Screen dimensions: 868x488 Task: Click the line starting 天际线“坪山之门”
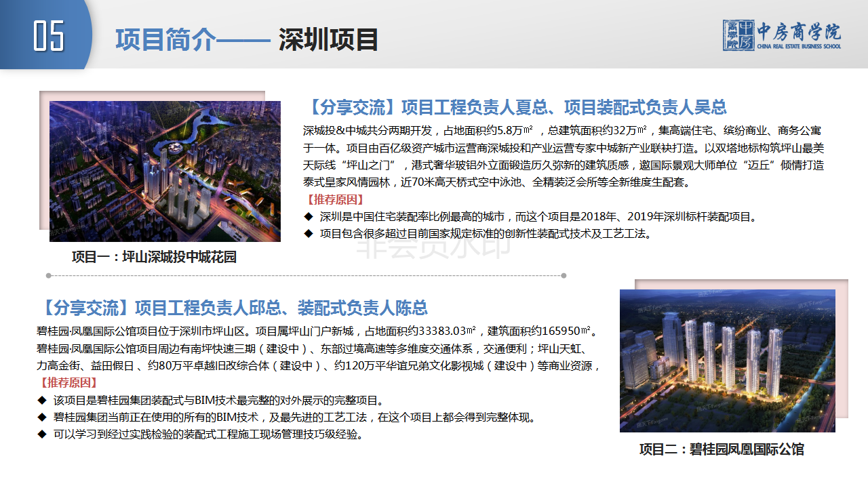(564, 165)
